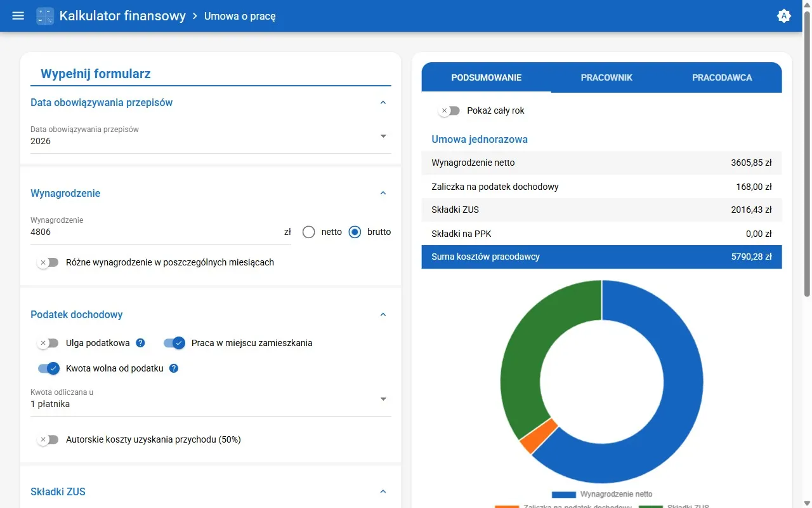Disable Praca w miejscu zamieszkania switch
The height and width of the screenshot is (508, 812).
pyautogui.click(x=174, y=343)
